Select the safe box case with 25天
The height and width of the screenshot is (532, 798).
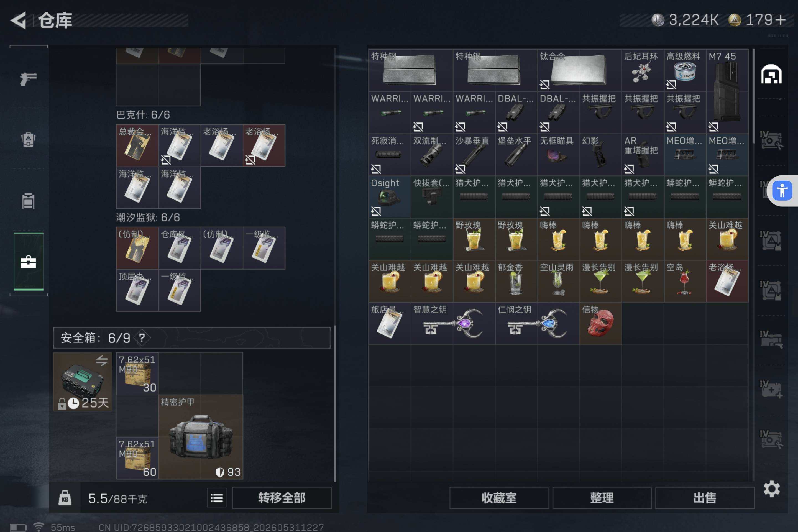(x=83, y=382)
